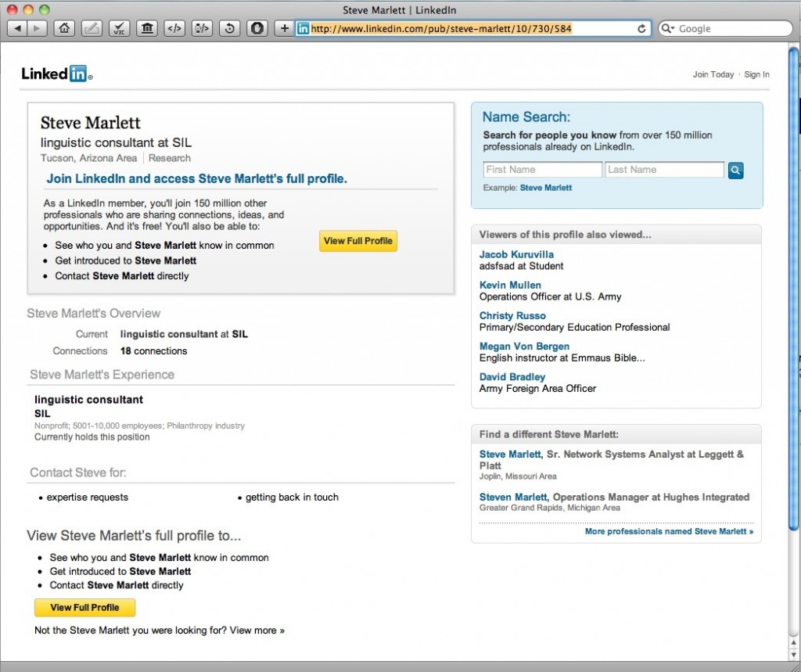The image size is (801, 672).
Task: Click the First Name input field
Action: click(543, 170)
